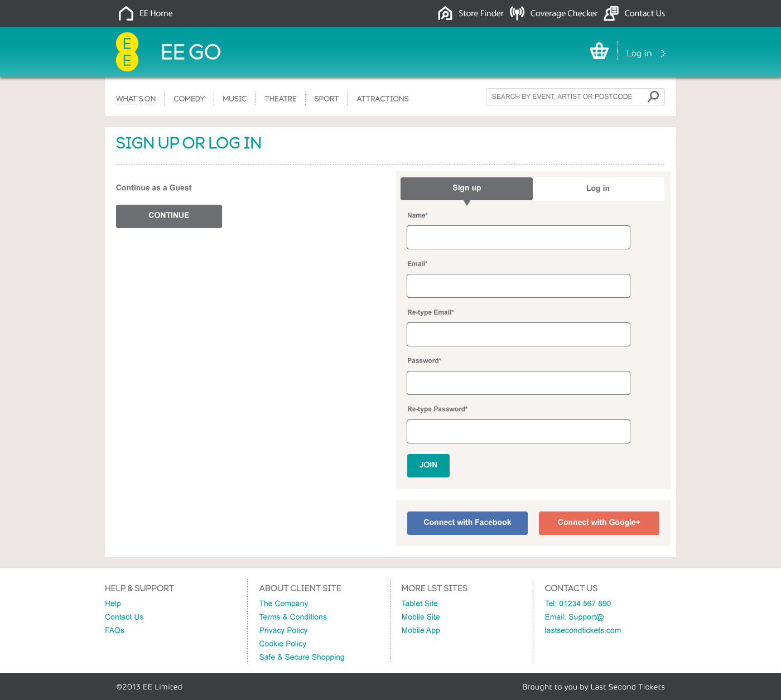Viewport: 781px width, 700px height.
Task: Click the footer Contact Us heading
Action: coord(571,588)
